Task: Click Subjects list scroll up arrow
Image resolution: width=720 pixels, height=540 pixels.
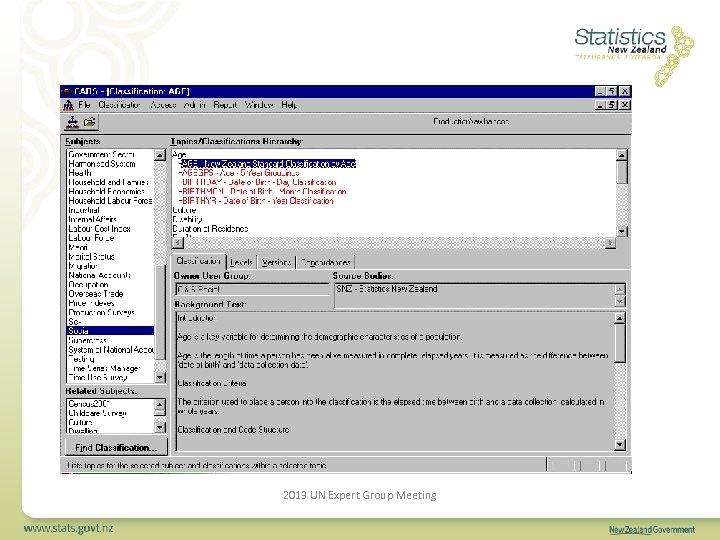Action: (x=160, y=155)
